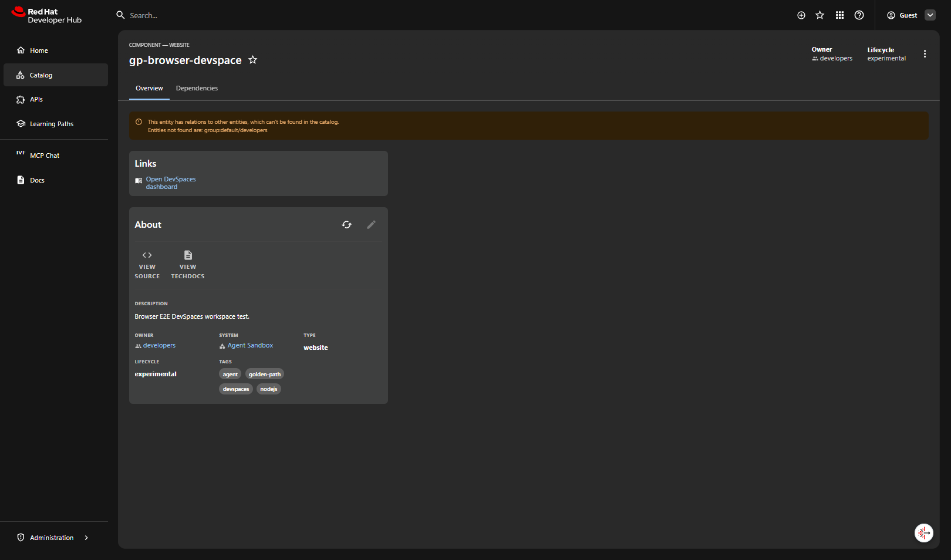Click View Source in the About card

pos(147,265)
